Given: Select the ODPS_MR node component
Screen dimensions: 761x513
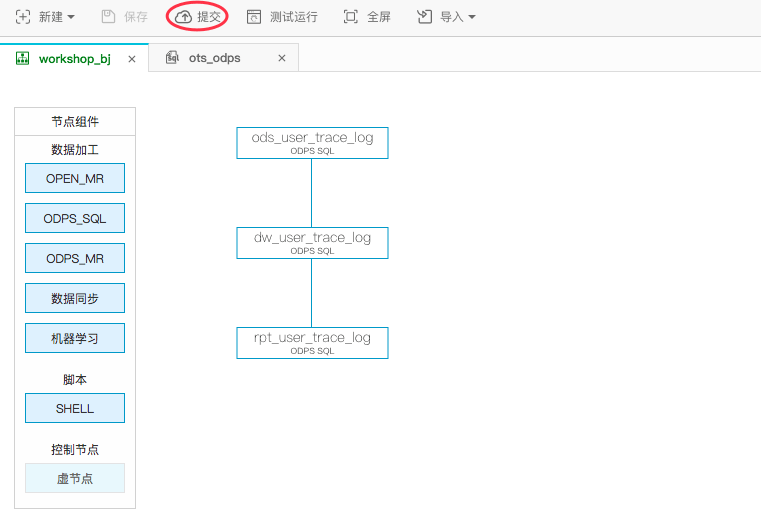Looking at the screenshot, I should pos(75,258).
